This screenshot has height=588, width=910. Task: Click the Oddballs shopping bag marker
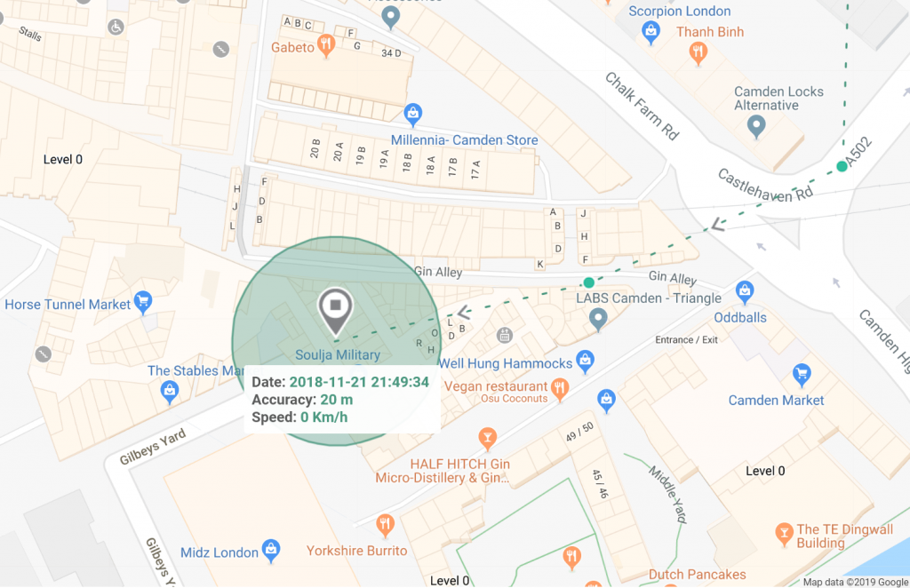(x=745, y=291)
